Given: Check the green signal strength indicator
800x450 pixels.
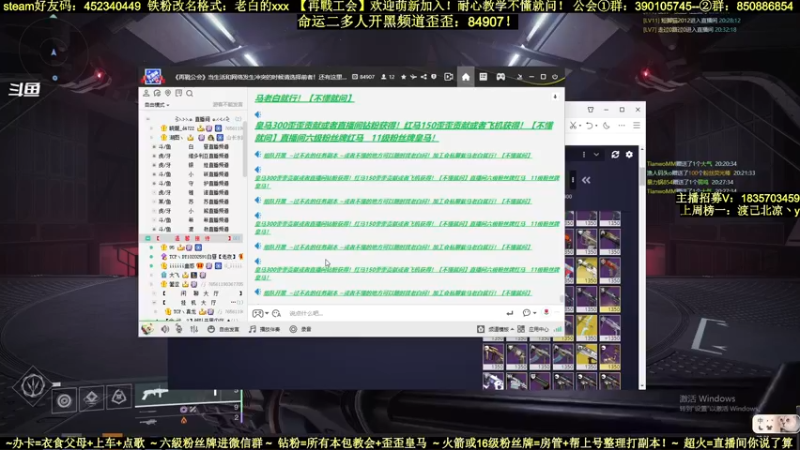Looking at the screenshot, I should pyautogui.click(x=558, y=330).
